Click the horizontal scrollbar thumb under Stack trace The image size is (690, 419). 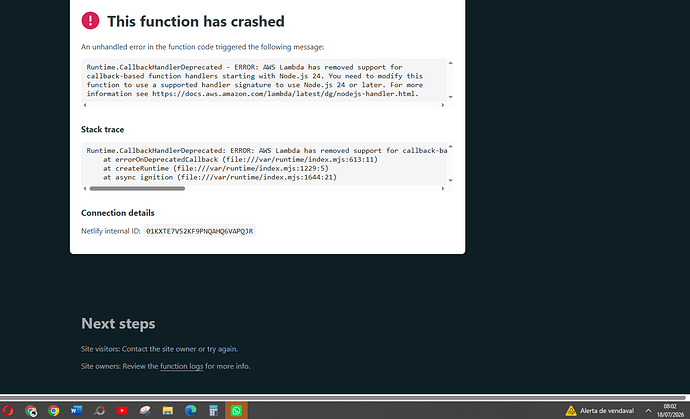[x=137, y=188]
